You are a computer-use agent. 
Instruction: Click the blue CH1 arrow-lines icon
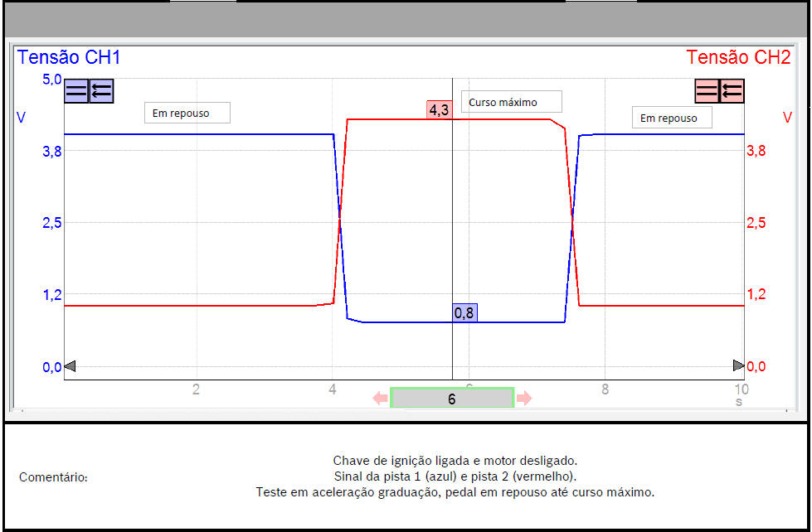[x=101, y=91]
